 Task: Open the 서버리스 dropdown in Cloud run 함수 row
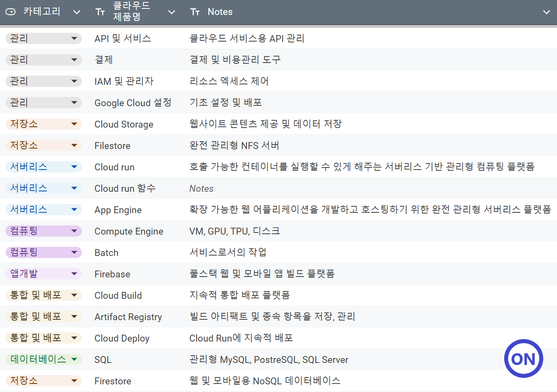pos(44,188)
